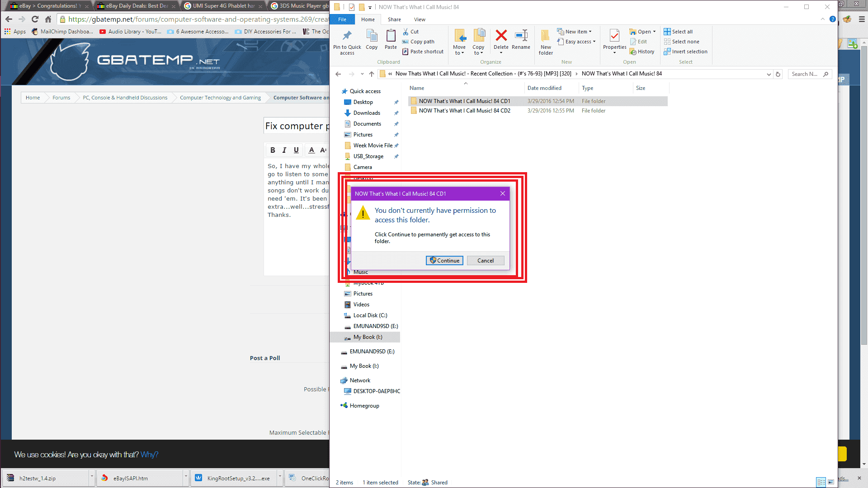The height and width of the screenshot is (488, 868).
Task: Click Select none in ribbon
Action: pos(681,42)
